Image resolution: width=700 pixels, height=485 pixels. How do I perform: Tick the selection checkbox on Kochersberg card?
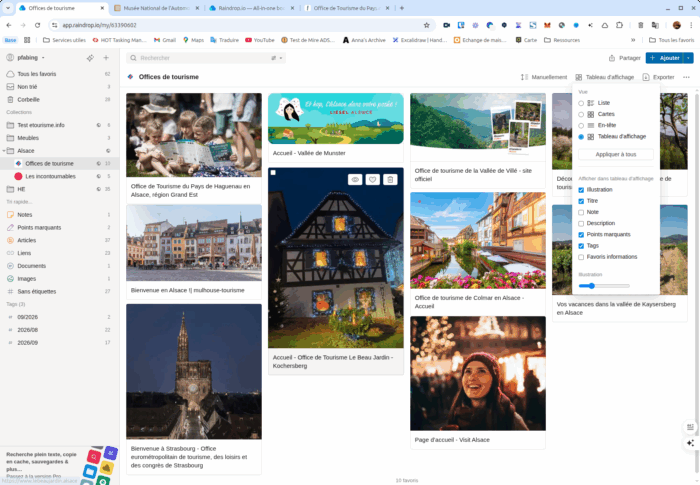point(273,172)
